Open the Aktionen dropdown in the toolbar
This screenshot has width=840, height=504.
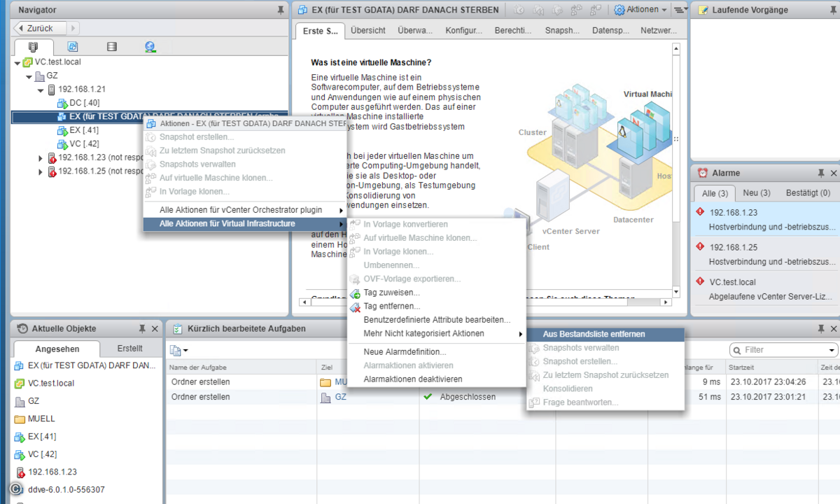(640, 10)
